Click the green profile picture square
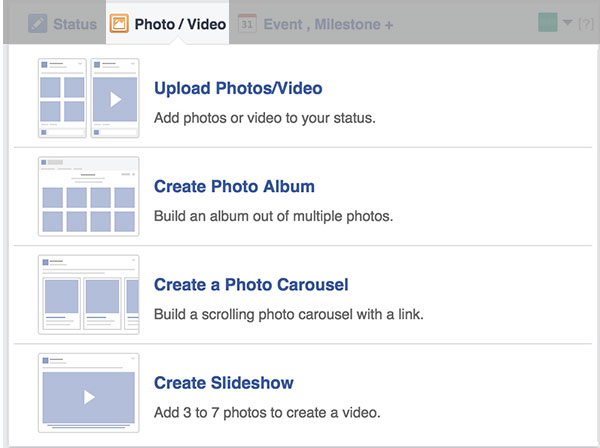600x448 pixels. [x=546, y=23]
